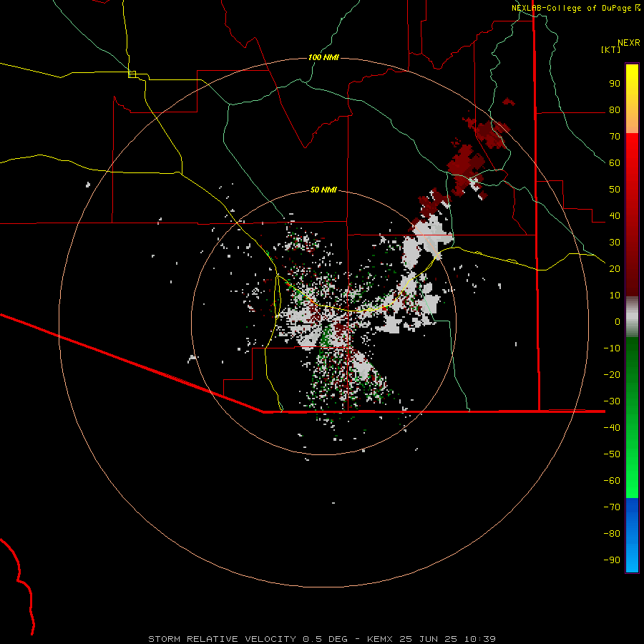644x644 pixels.
Task: Click the 50 NMI range ring label
Action: pyautogui.click(x=323, y=190)
